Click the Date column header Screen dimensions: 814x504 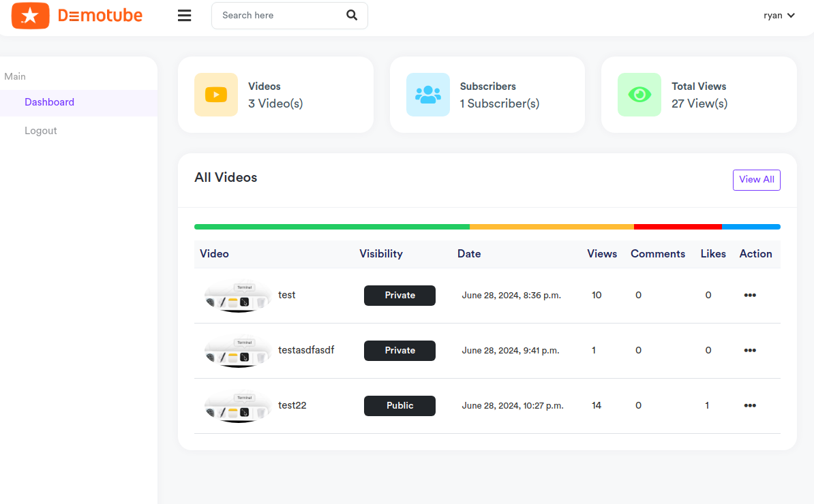[x=469, y=254]
